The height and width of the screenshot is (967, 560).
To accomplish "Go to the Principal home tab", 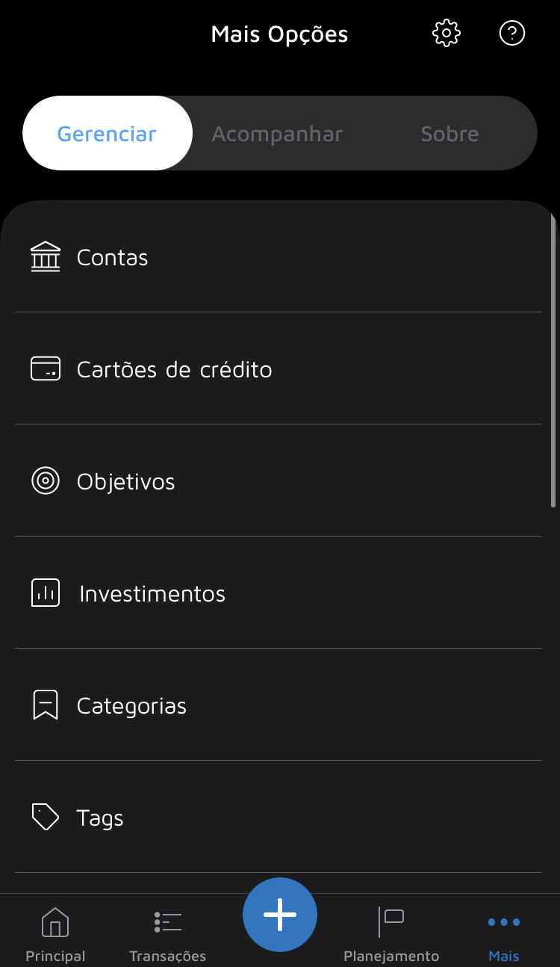I will click(x=55, y=934).
